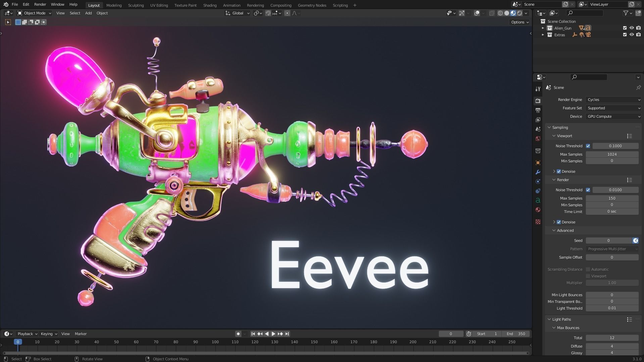Open the Texture properties tab (checker icon)
This screenshot has height=362, width=644.
[x=538, y=222]
